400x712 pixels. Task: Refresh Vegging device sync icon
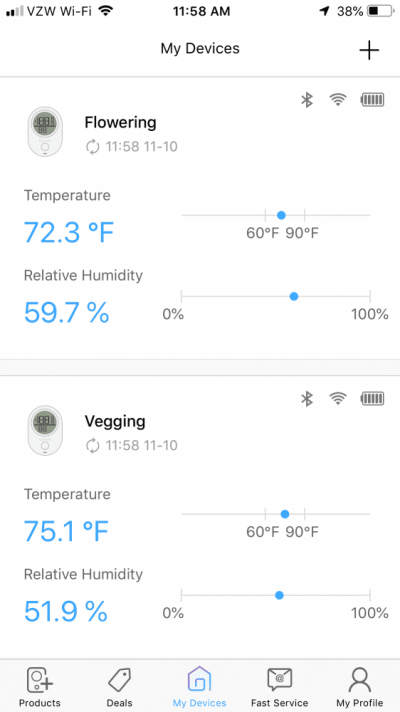93,445
